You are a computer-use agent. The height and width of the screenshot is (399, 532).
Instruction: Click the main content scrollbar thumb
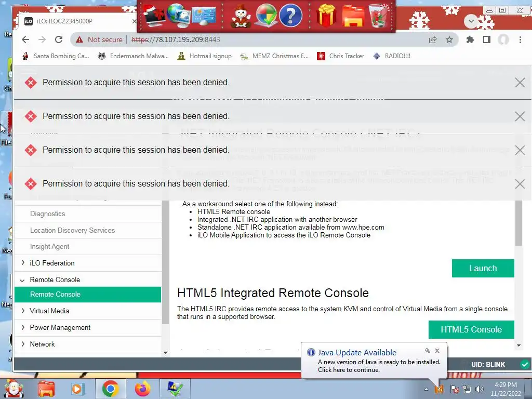coord(518,223)
